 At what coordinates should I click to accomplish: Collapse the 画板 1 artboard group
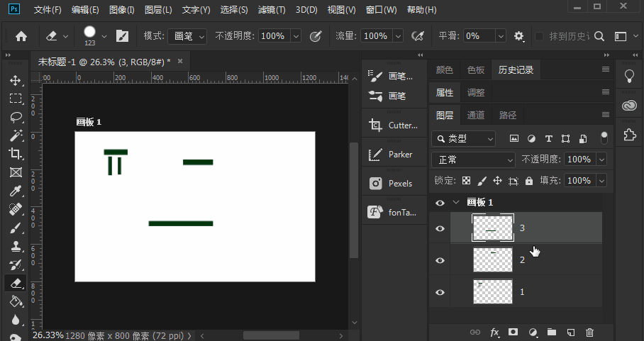[456, 202]
